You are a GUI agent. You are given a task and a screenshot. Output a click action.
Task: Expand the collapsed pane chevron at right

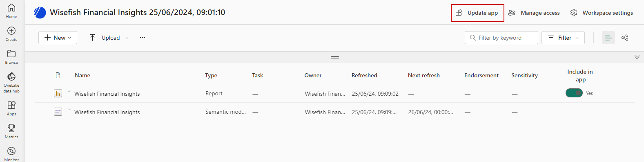point(637,57)
